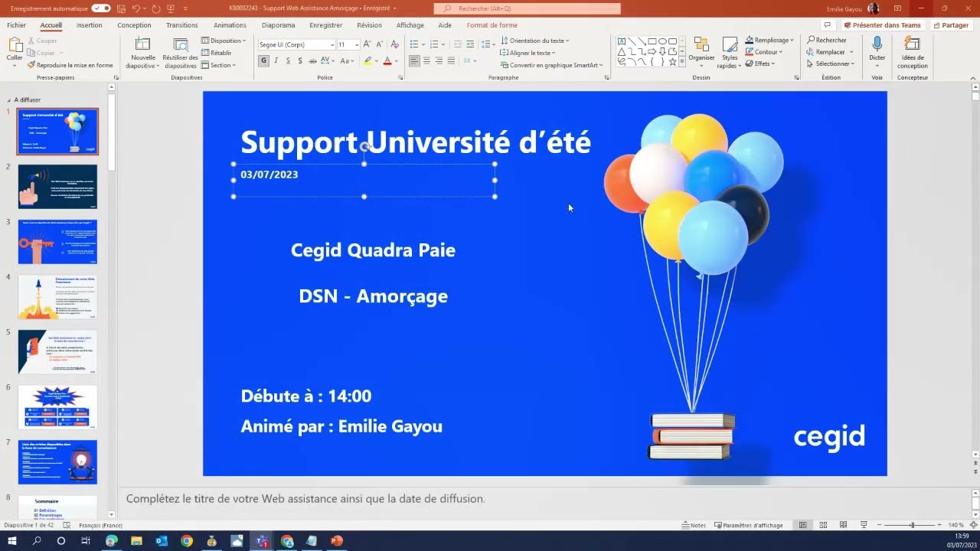Click the increase indent icon
Viewport: 980px width, 551px height.
tap(470, 44)
